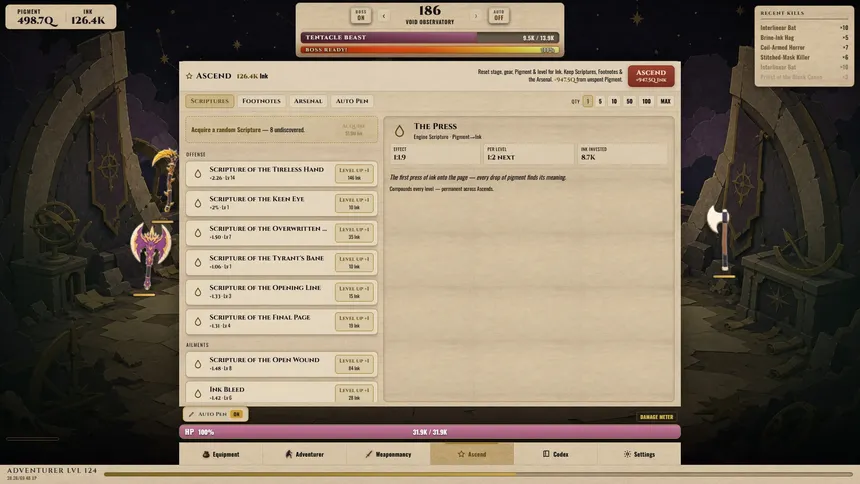Click the ink drop icon of Scripture of the Tyrant's Bane
Screen dimensions: 860x484
pos(198,263)
